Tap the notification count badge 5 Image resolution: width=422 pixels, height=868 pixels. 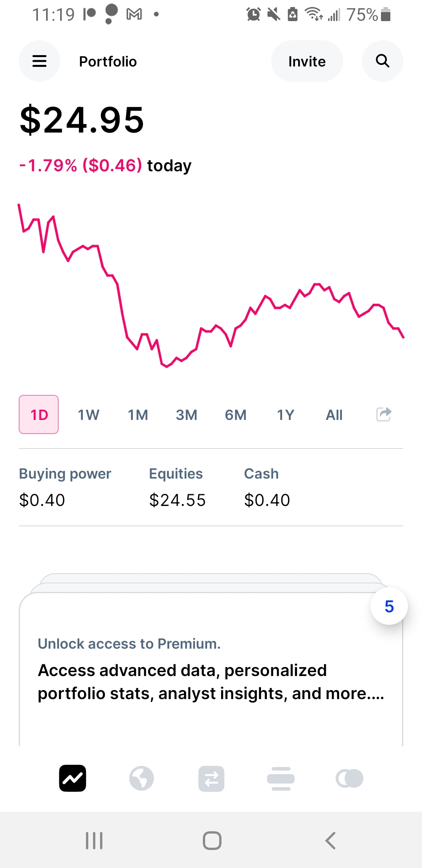tap(389, 606)
